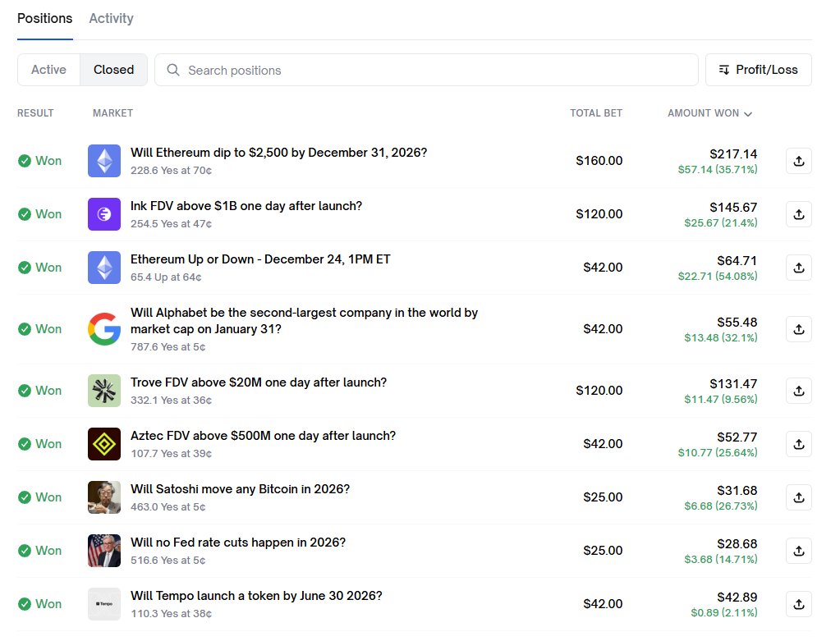Screen dimensions: 840x641
Task: Switch to the Positions tab
Action: [45, 19]
